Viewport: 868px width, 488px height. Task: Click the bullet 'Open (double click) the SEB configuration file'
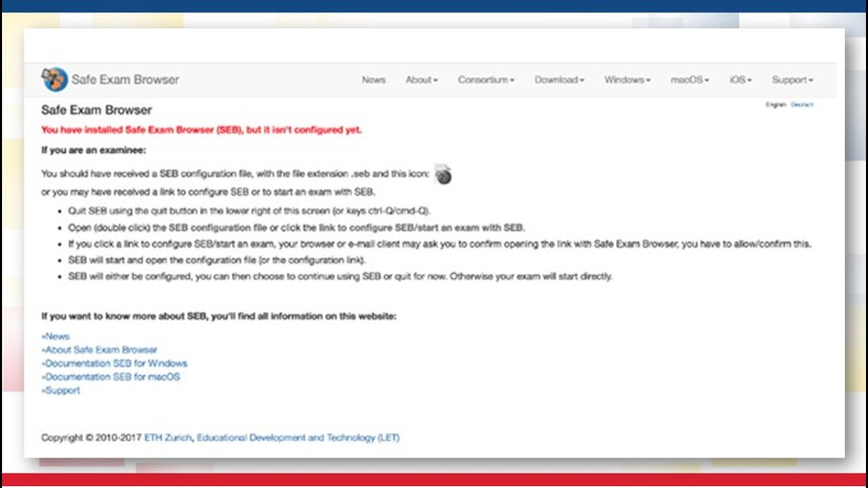296,228
